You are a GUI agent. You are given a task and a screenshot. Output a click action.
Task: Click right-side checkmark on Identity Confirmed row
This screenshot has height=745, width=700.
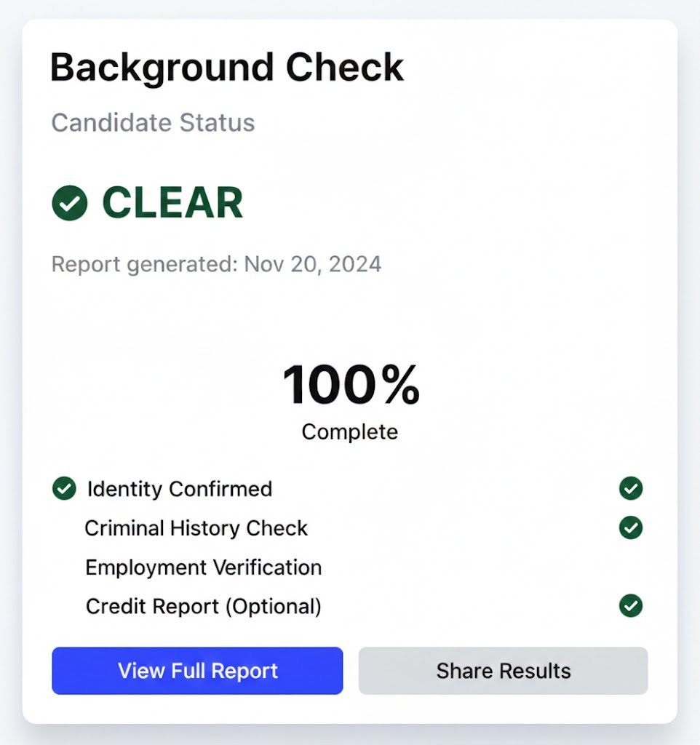[630, 488]
